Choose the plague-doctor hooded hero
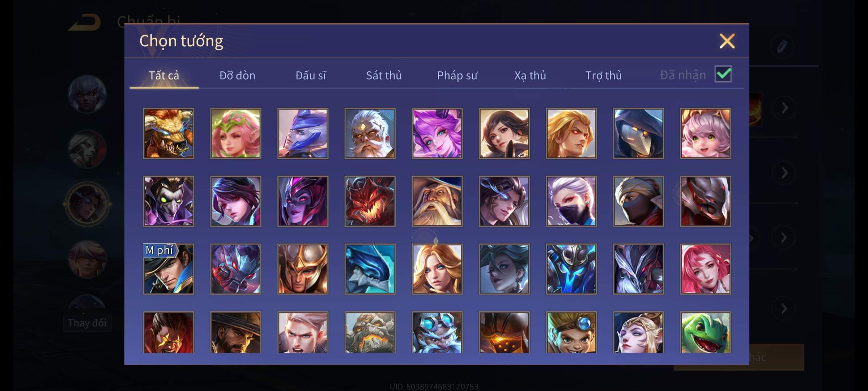Viewport: 868px width, 391px height. coord(638,133)
